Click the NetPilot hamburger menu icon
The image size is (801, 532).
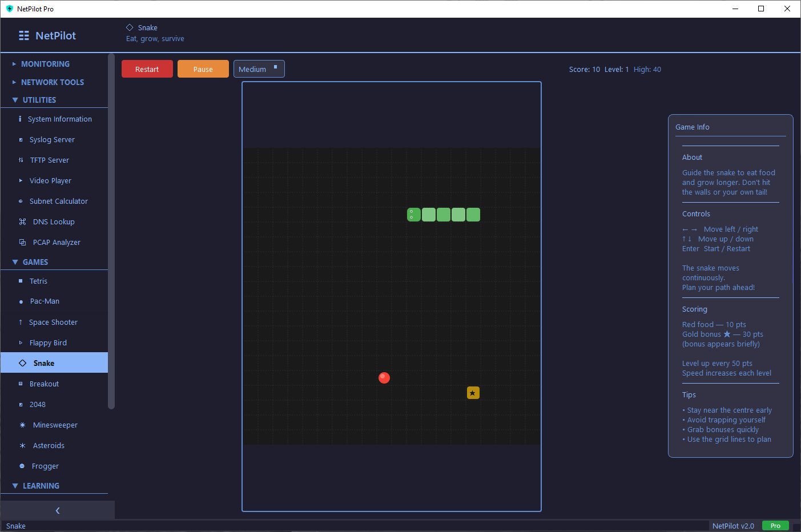click(24, 35)
